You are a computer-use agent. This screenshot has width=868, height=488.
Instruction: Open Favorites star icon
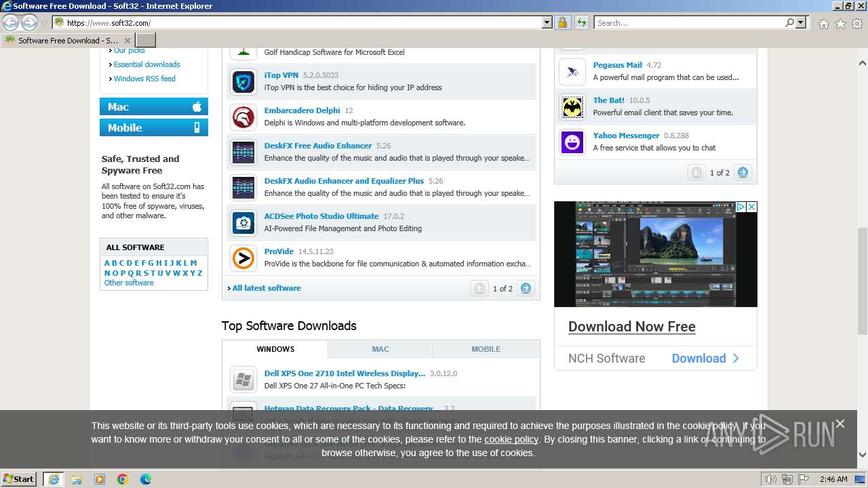tap(840, 24)
